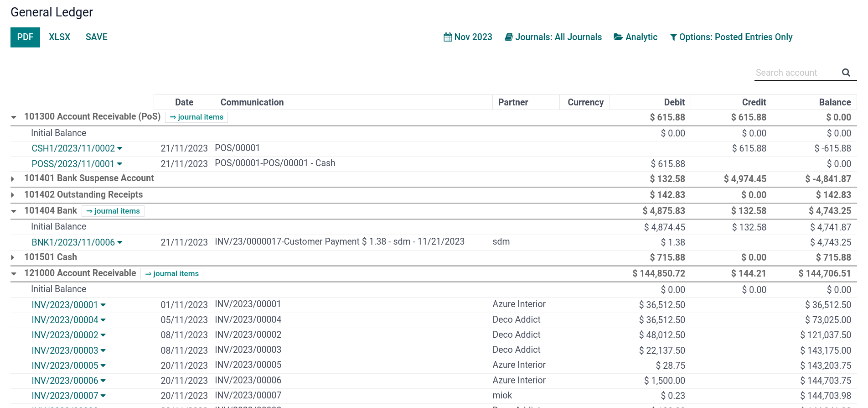
Task: Export report as XLSX
Action: pyautogui.click(x=60, y=37)
